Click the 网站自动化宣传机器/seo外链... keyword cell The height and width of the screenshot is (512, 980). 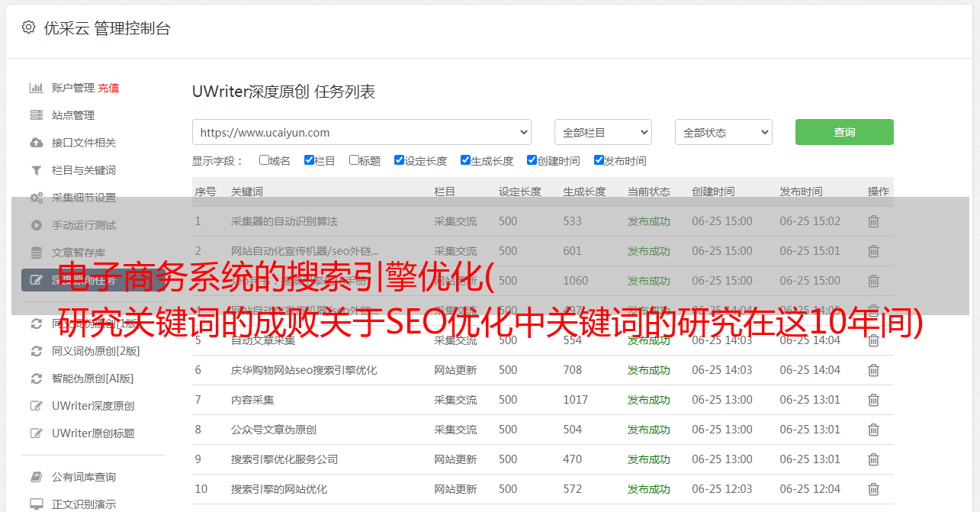pyautogui.click(x=305, y=251)
